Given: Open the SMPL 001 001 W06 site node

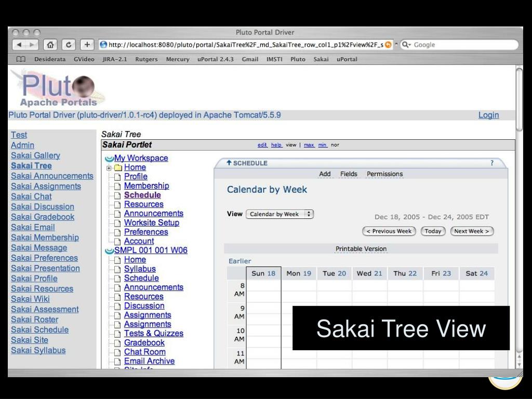Looking at the screenshot, I should [x=151, y=250].
